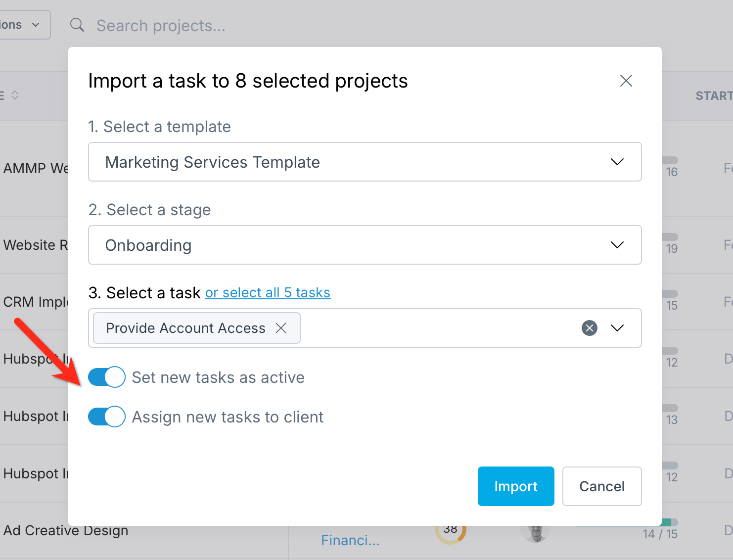Click the search magnifier icon
Image resolution: width=733 pixels, height=560 pixels.
77,25
